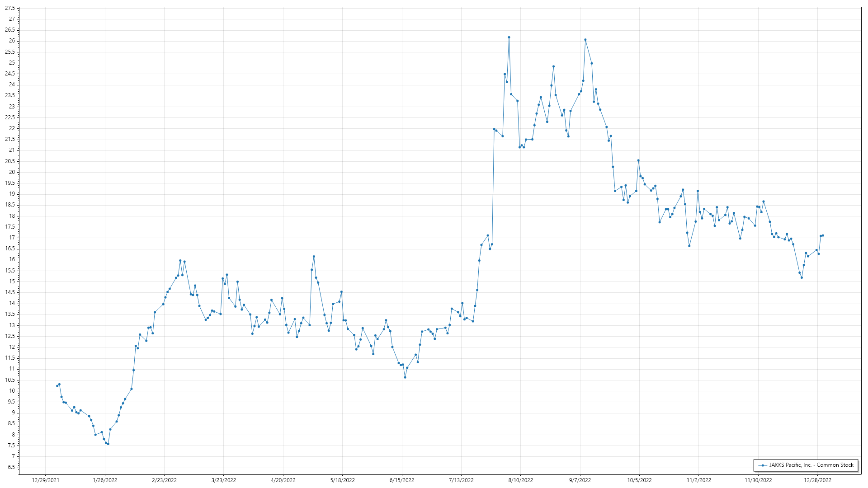The height and width of the screenshot is (488, 868).
Task: Click the JAKKS Pacific, Inc. - Common Stock legend label
Action: pos(812,465)
